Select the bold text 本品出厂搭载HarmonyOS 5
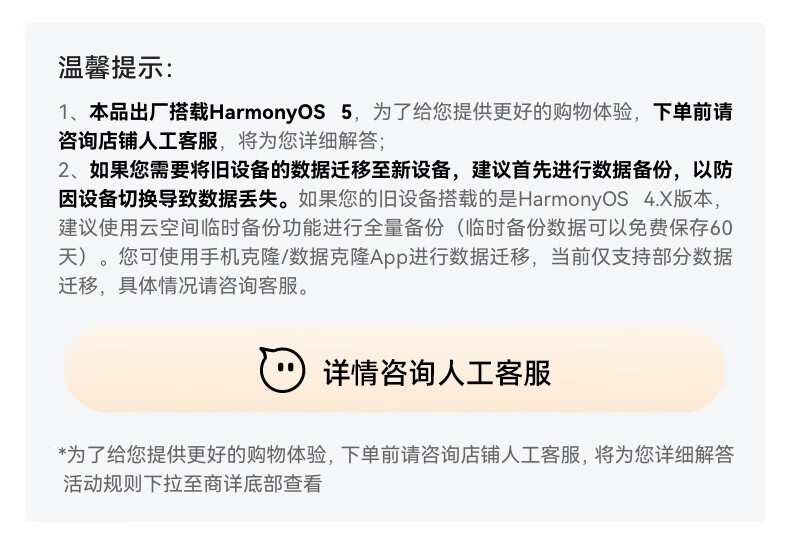Viewport: 790px width, 544px height. (221, 112)
